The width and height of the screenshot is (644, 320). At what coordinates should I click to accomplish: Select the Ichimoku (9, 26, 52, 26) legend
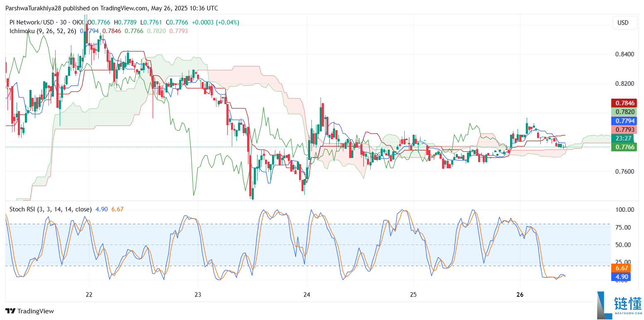[x=42, y=31]
